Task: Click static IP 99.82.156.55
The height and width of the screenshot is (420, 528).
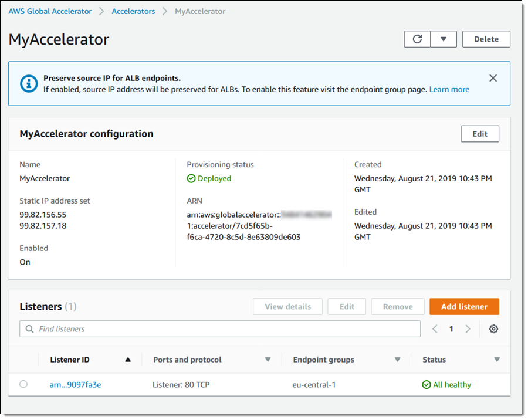Action: point(43,215)
